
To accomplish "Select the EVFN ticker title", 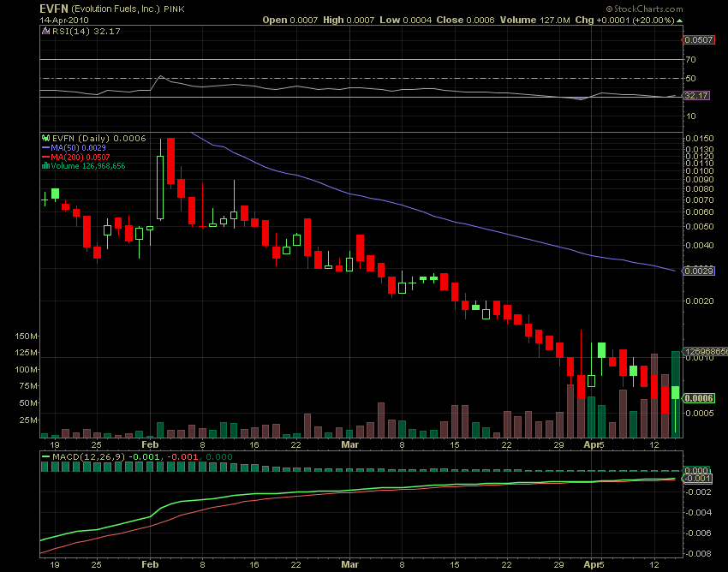I will point(54,9).
